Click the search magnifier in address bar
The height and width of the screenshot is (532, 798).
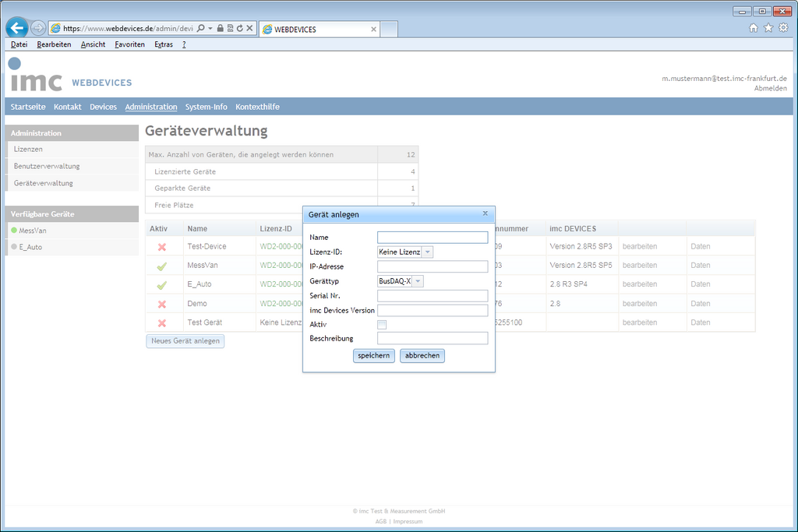click(200, 28)
